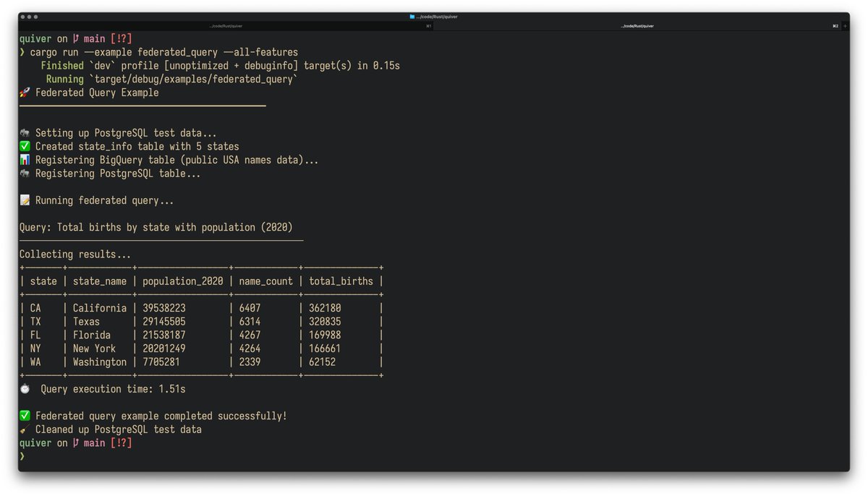Viewport: 868px width, 496px height.
Task: Click the total births value 362180
Action: [325, 308]
